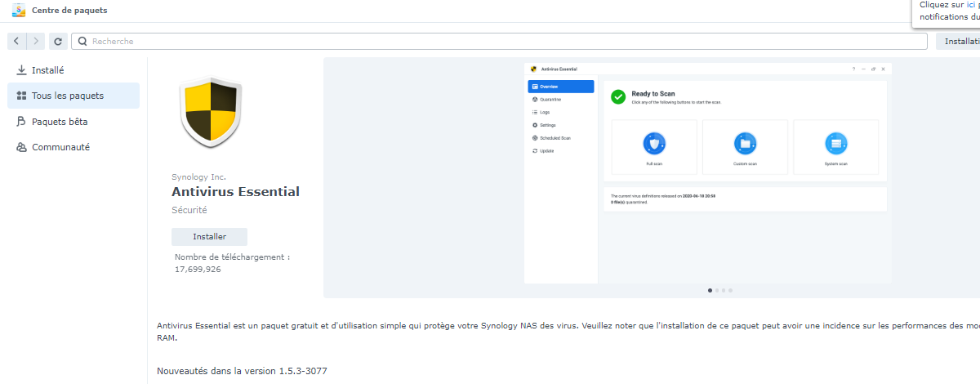Refresh the package list
Viewport: 980px width, 384px height.
click(58, 41)
